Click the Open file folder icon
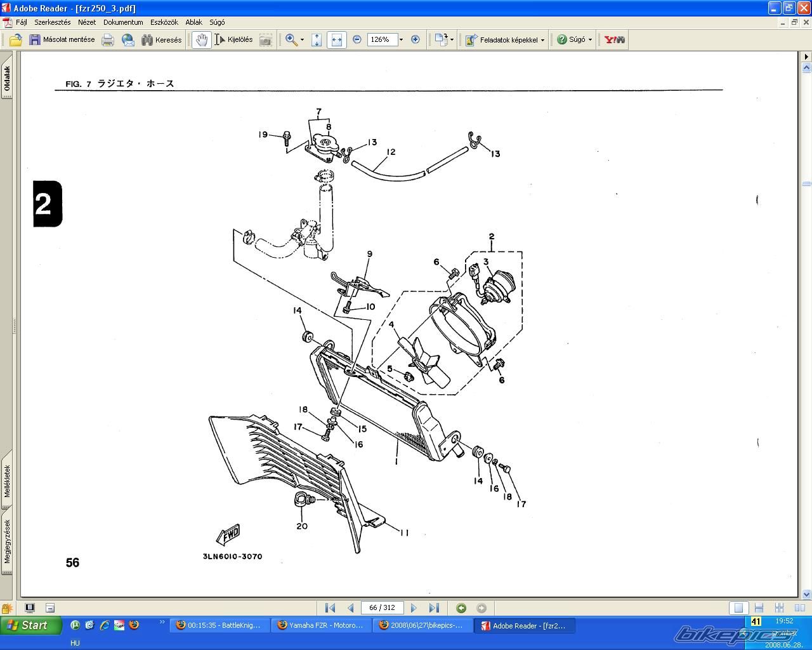Image resolution: width=812 pixels, height=650 pixels. [x=16, y=40]
